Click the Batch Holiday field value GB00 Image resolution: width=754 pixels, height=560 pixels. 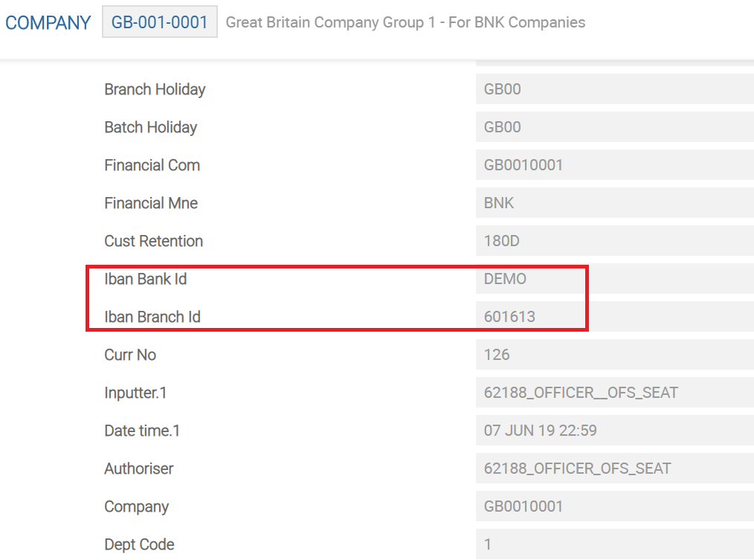[x=614, y=127]
